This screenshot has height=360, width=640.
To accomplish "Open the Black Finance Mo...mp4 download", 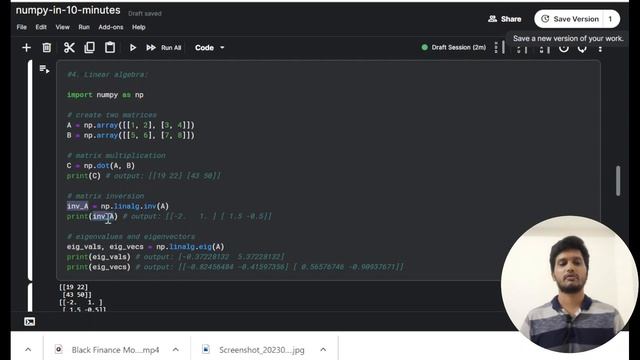I will click(115, 350).
